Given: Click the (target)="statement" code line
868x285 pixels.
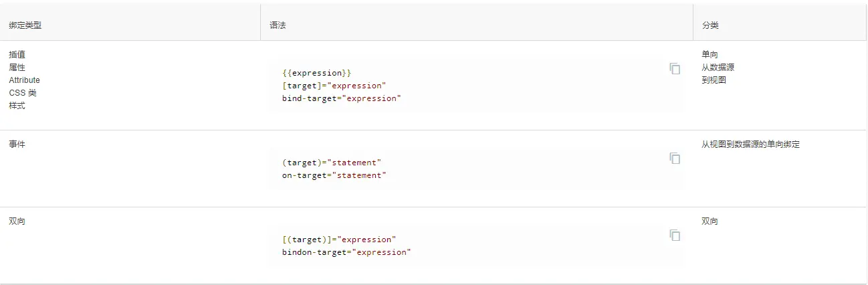Looking at the screenshot, I should [x=331, y=163].
